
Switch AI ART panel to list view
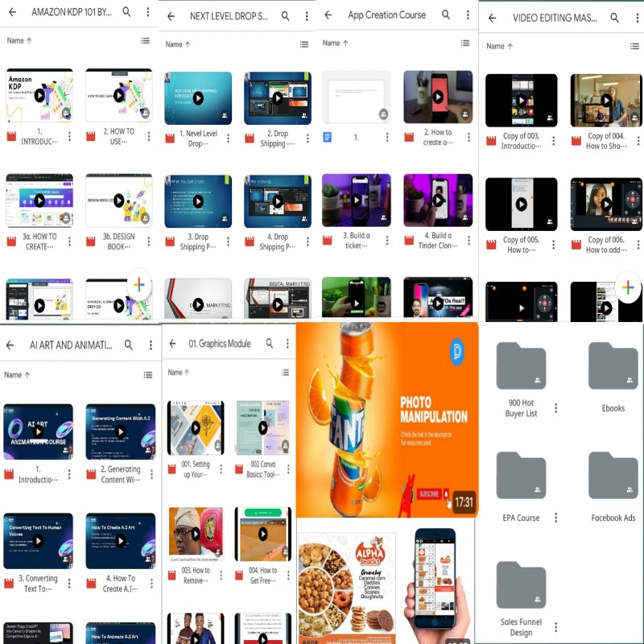(148, 374)
